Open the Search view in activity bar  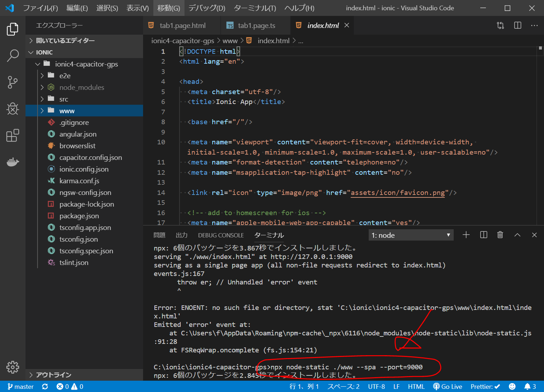13,56
